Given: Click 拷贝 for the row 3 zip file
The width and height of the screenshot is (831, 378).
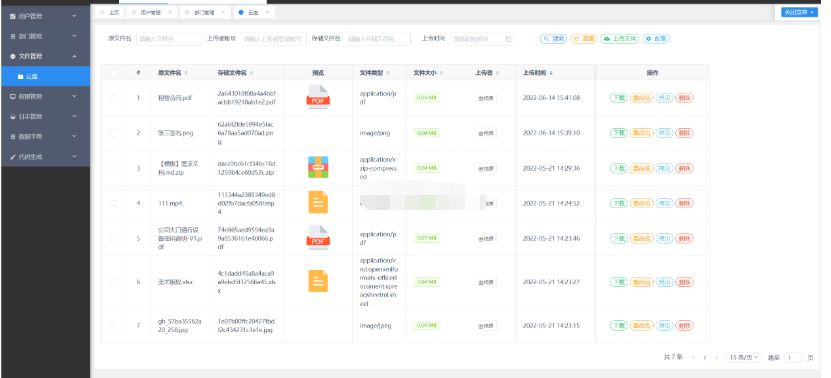Looking at the screenshot, I should (x=664, y=168).
